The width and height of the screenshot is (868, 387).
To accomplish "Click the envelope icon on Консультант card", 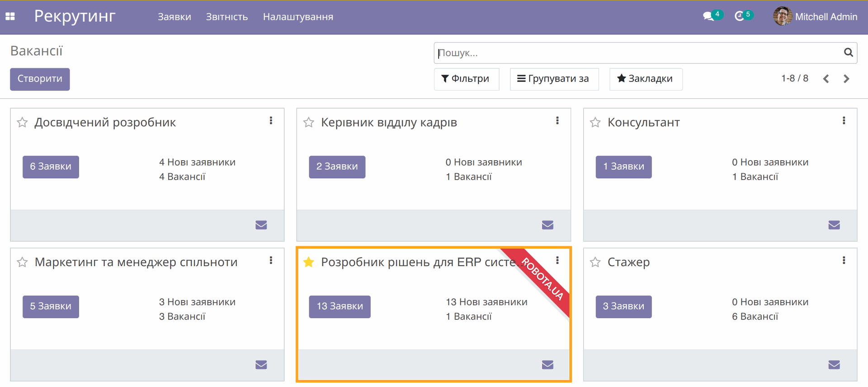I will 834,225.
